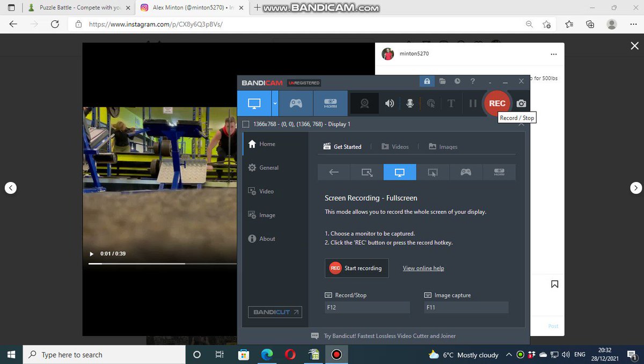Show hidden system tray icons chevron
Screen dimensions: 644x364
pyautogui.click(x=510, y=355)
